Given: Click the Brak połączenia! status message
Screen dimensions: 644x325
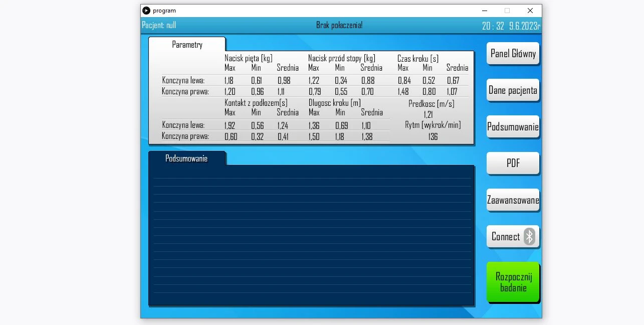Looking at the screenshot, I should pos(339,26).
